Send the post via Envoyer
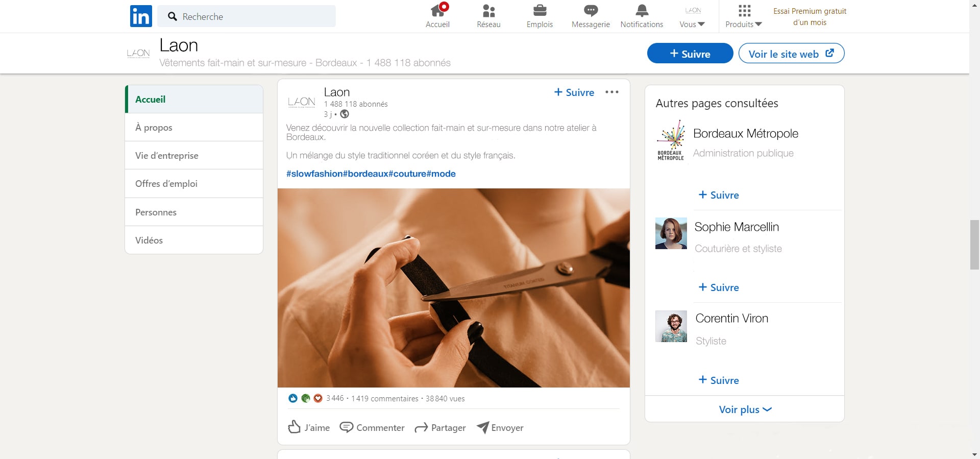 [x=500, y=427]
